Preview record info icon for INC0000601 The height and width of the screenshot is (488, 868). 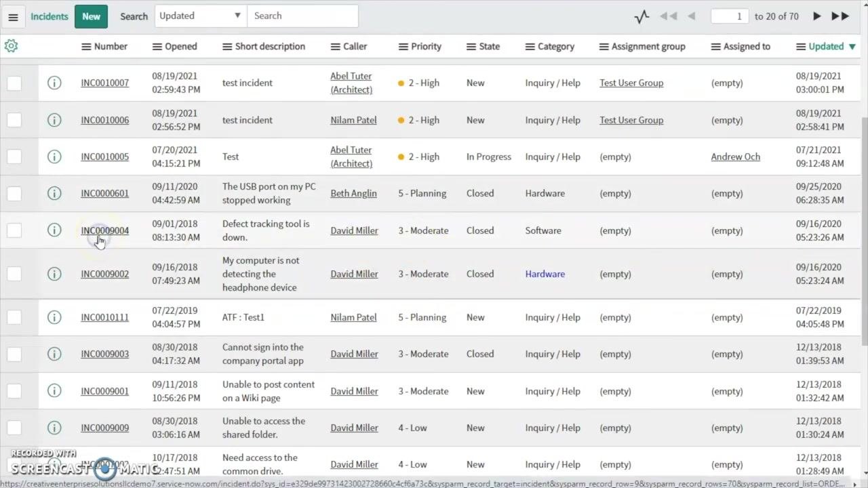[x=54, y=193]
